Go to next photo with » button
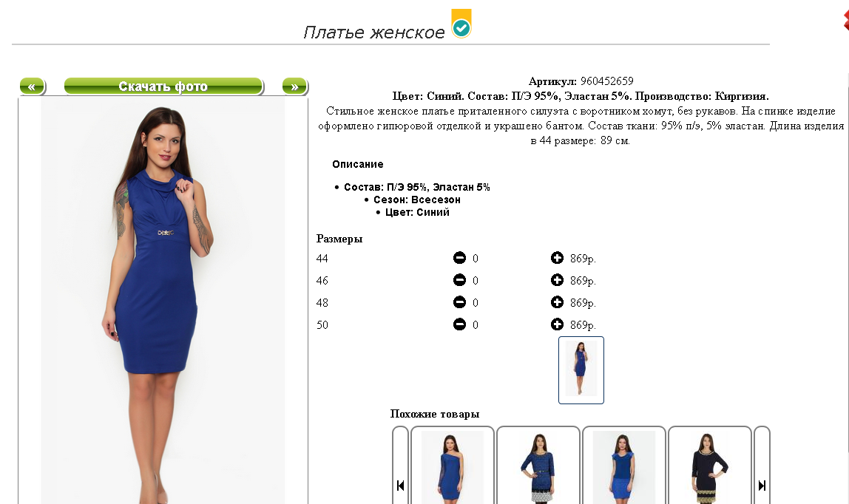 295,86
